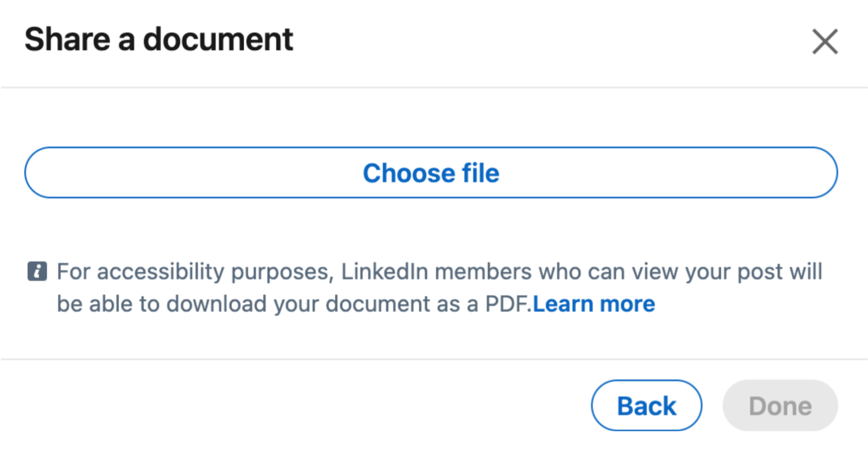Screen dimensions: 868x452
Task: Close the Share a document dialog
Action: [x=825, y=42]
